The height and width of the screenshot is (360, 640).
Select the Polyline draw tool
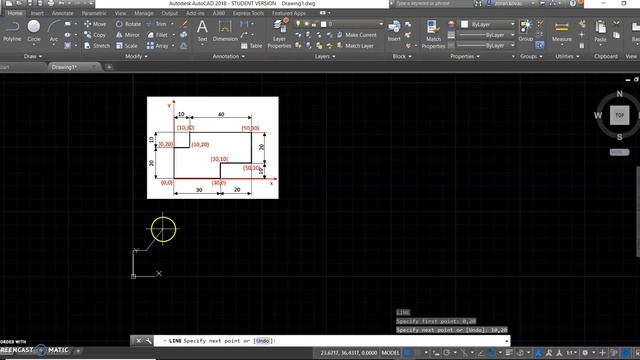(x=12, y=31)
